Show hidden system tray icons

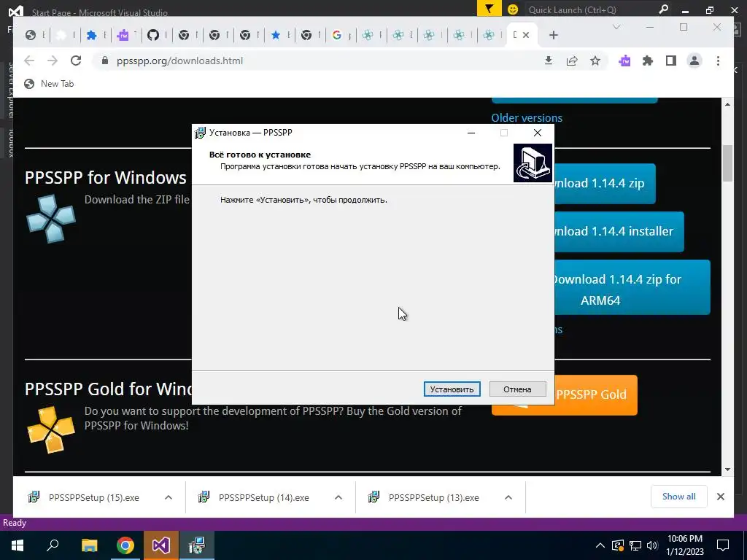tap(600, 545)
